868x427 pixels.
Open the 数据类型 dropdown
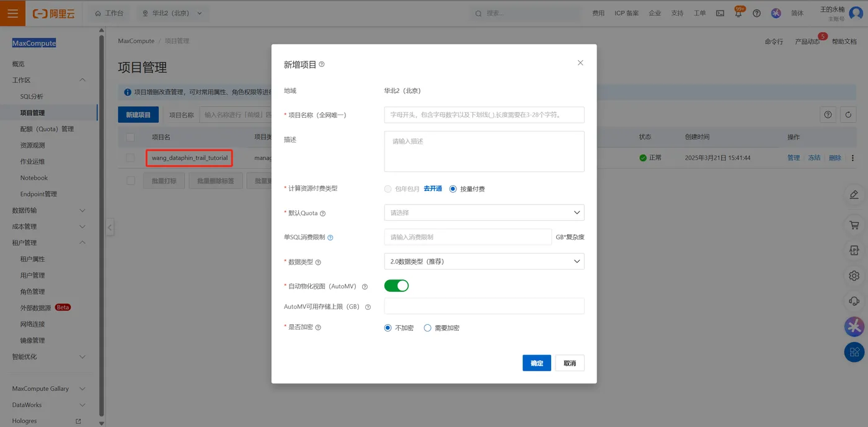point(484,262)
